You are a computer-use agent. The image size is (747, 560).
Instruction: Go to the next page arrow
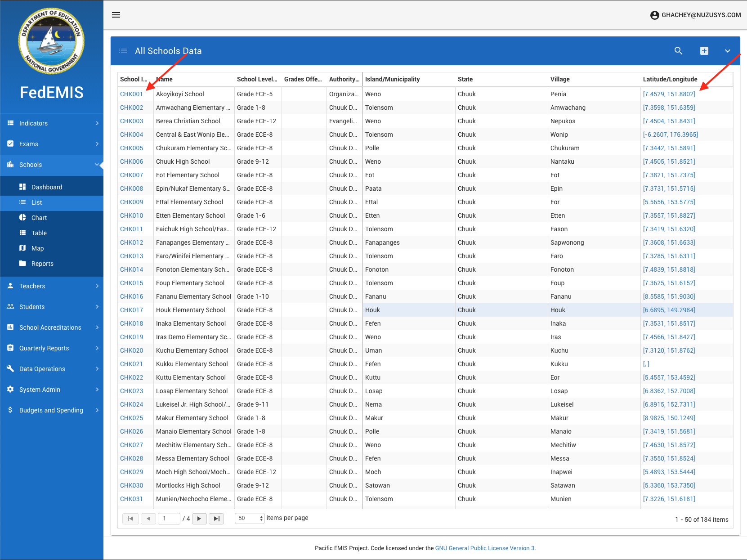point(199,519)
